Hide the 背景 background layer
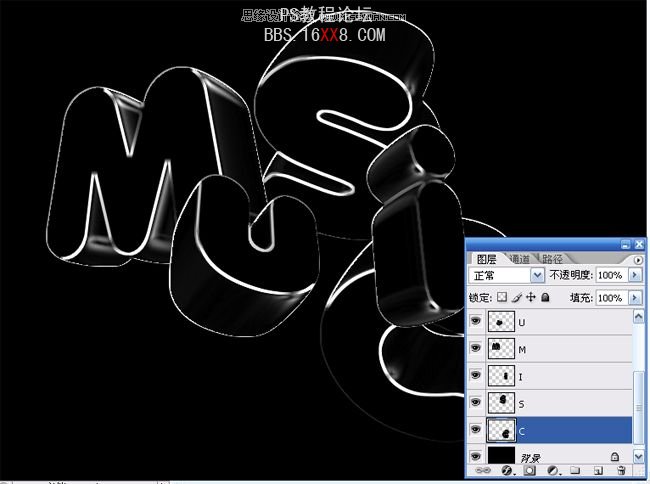The height and width of the screenshot is (484, 650). (475, 455)
